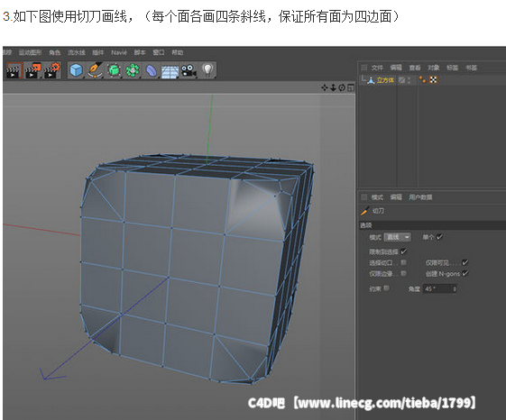Click the green Subdivision Surface generator icon

(114, 70)
